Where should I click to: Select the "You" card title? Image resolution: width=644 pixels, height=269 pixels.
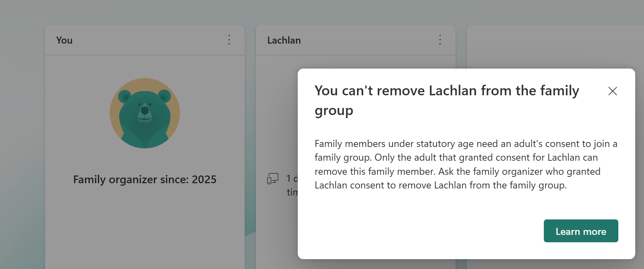[64, 40]
